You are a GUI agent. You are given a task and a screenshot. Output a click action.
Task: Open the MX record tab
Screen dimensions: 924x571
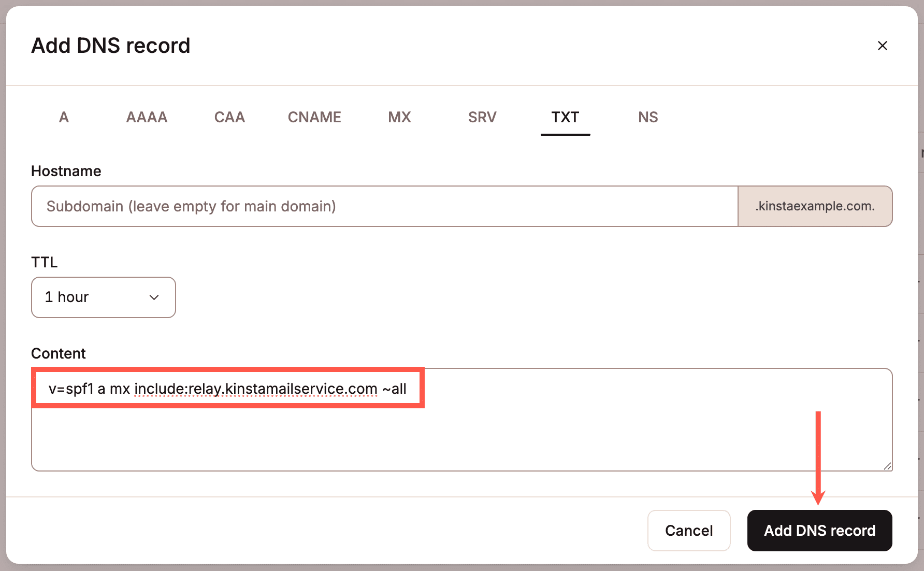pos(399,117)
